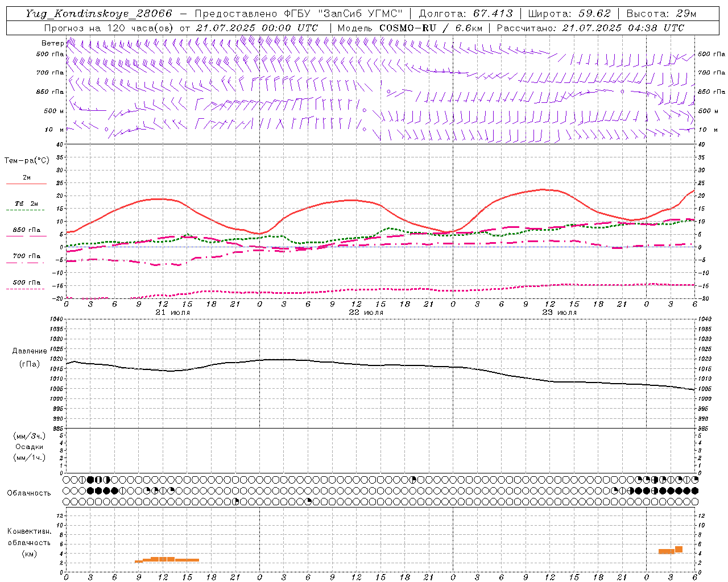This screenshot has width=728, height=582.
Task: Click the Конвективн. convective cloudiness label
Action: point(29,531)
